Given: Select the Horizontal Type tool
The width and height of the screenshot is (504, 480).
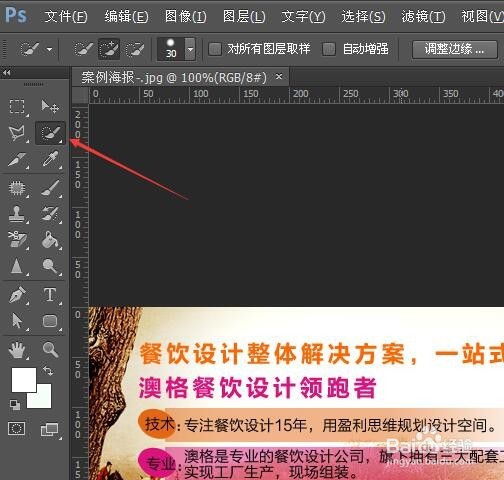Looking at the screenshot, I should coord(50,295).
